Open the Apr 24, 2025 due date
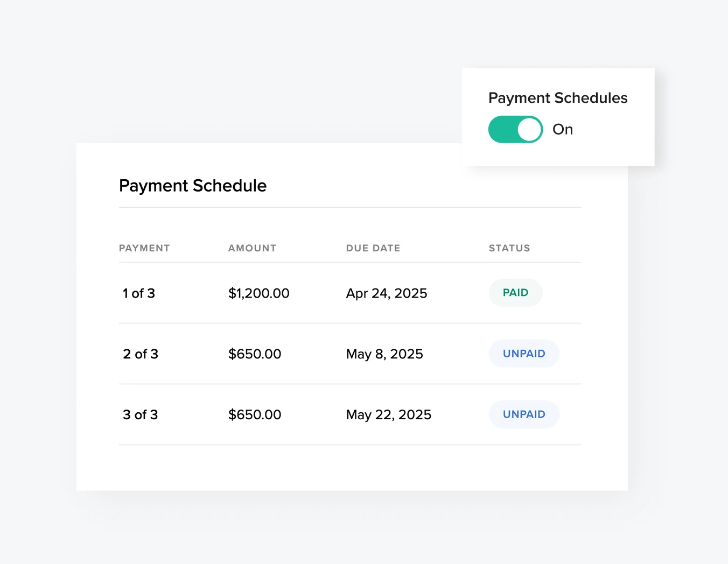Image resolution: width=728 pixels, height=564 pixels. tap(387, 293)
